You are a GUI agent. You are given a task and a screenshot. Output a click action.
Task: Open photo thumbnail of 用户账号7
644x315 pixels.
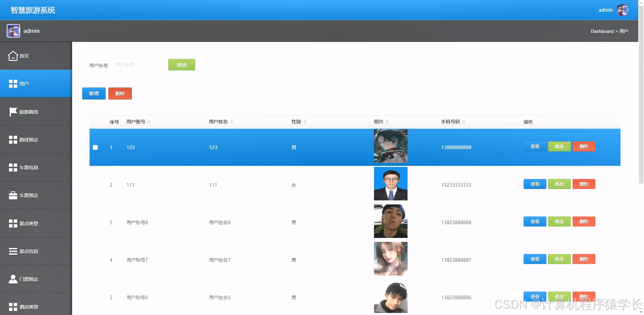[391, 259]
